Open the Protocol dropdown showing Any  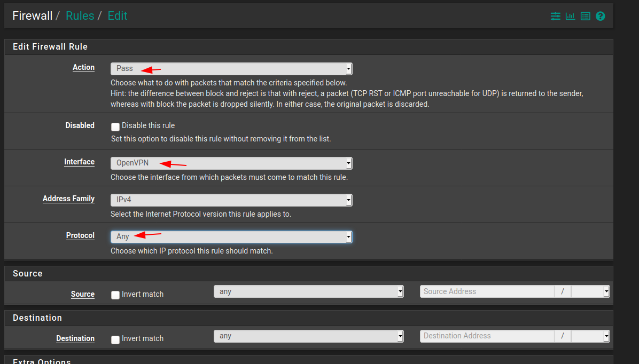[231, 237]
